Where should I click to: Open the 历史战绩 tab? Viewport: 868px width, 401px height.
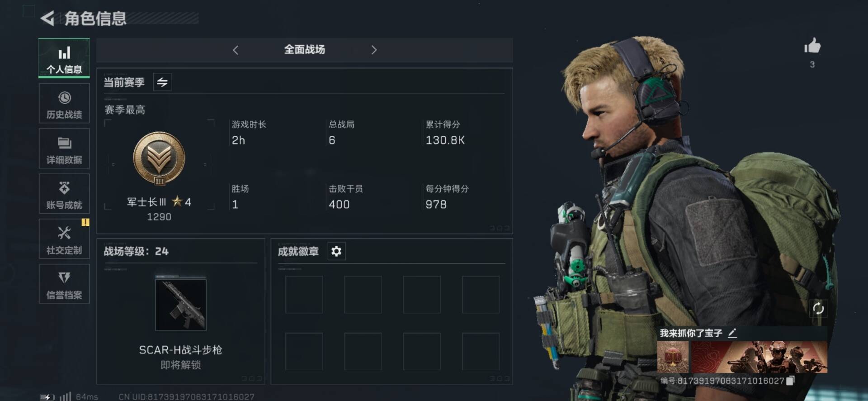[64, 104]
